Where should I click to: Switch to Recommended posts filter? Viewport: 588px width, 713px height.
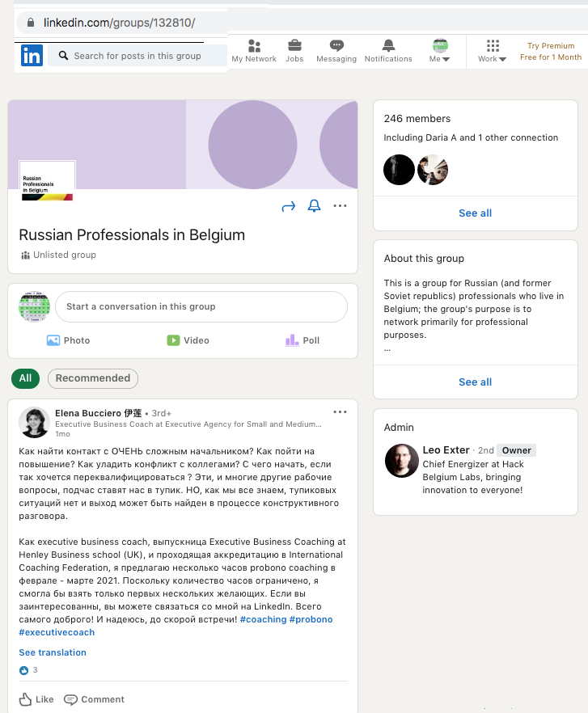click(93, 378)
